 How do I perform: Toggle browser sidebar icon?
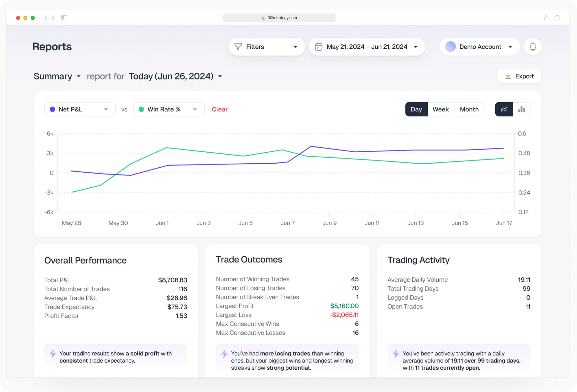click(64, 18)
